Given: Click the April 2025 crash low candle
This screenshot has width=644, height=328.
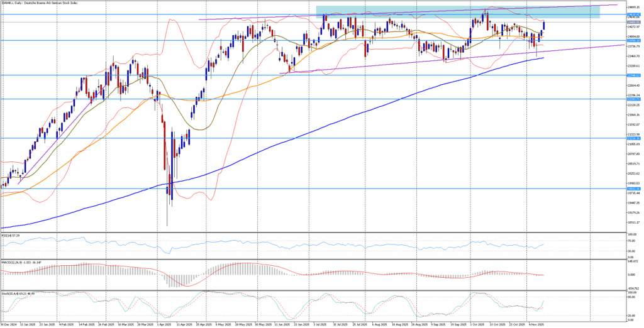Looking at the screenshot, I should (167, 207).
